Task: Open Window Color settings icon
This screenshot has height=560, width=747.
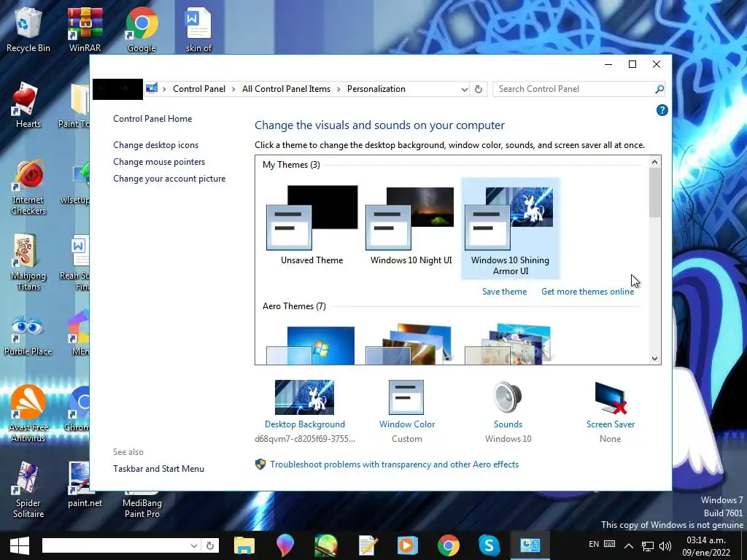Action: [x=406, y=397]
